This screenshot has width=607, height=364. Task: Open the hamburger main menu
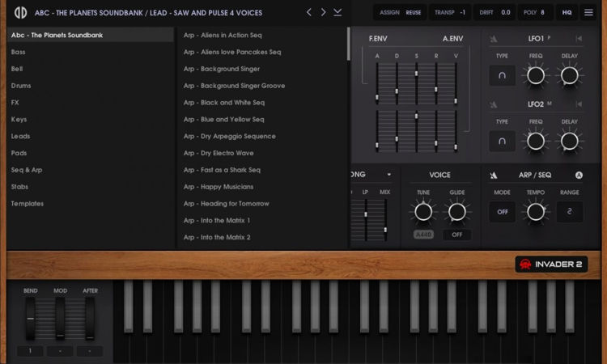(x=588, y=12)
